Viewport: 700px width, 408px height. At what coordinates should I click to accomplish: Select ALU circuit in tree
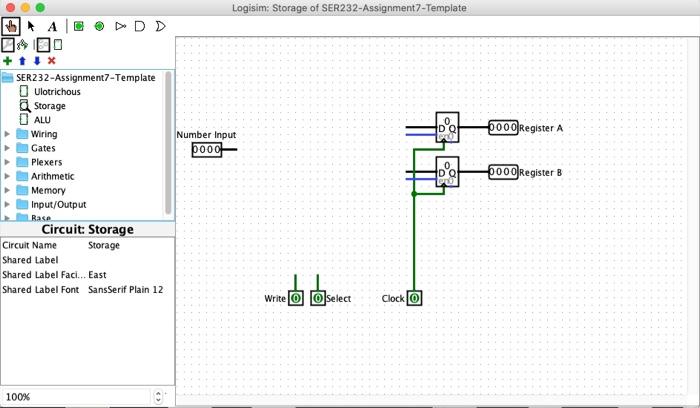42,120
